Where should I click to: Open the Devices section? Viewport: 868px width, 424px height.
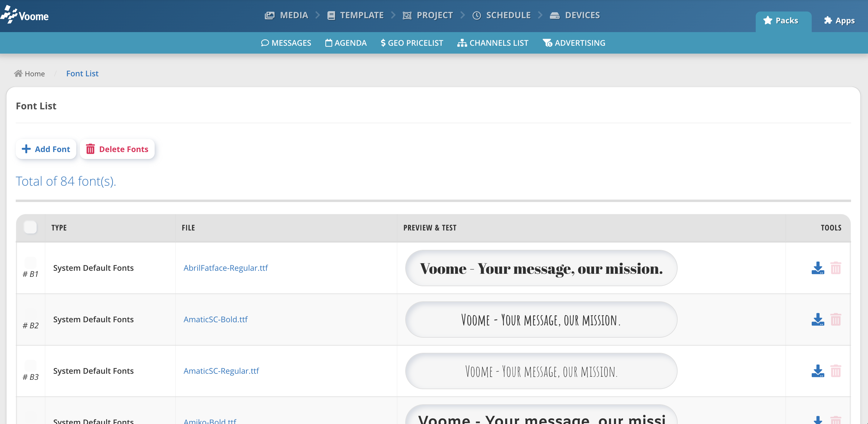tap(575, 15)
